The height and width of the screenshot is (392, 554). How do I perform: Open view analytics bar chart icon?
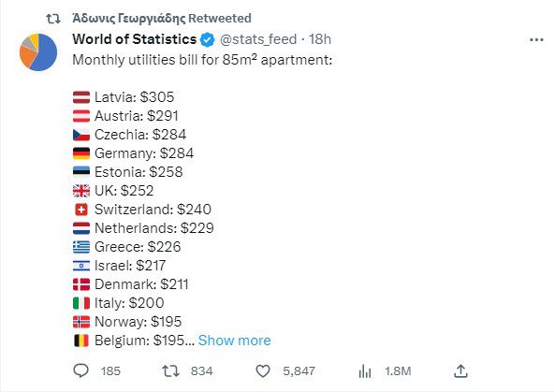tap(365, 371)
